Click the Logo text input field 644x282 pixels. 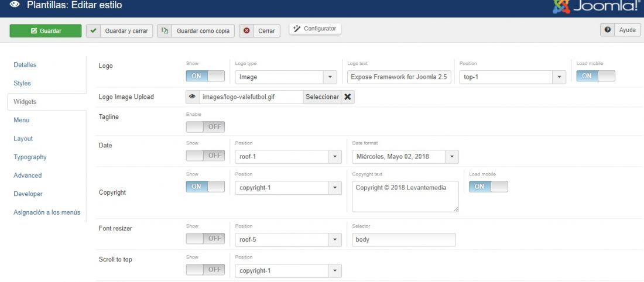[x=399, y=77]
